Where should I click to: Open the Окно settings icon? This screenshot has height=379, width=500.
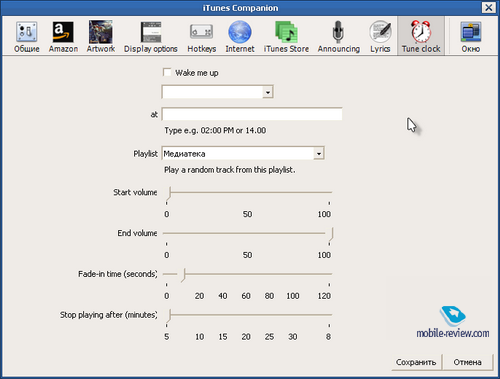[471, 37]
